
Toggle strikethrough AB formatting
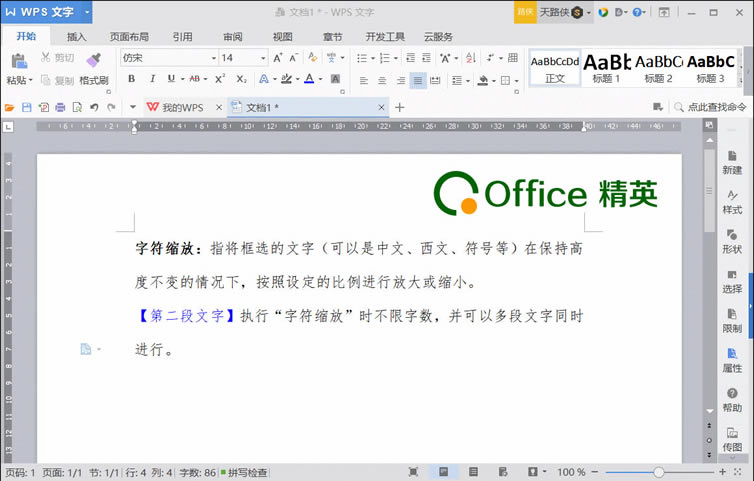click(194, 79)
